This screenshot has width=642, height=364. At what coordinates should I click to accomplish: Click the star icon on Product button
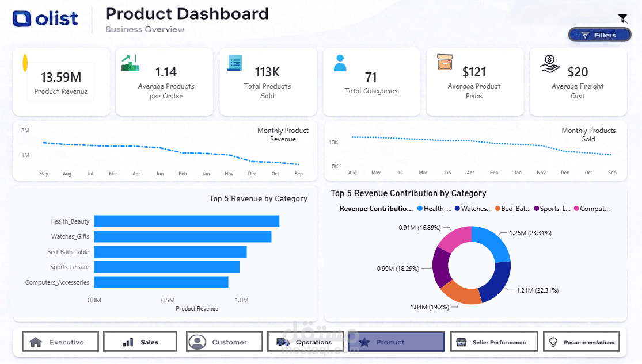[364, 342]
